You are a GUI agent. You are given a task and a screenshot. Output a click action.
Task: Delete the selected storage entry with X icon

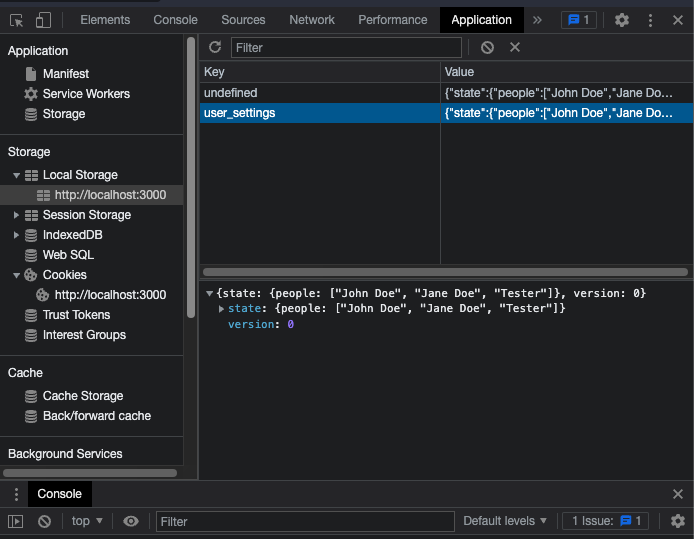515,47
